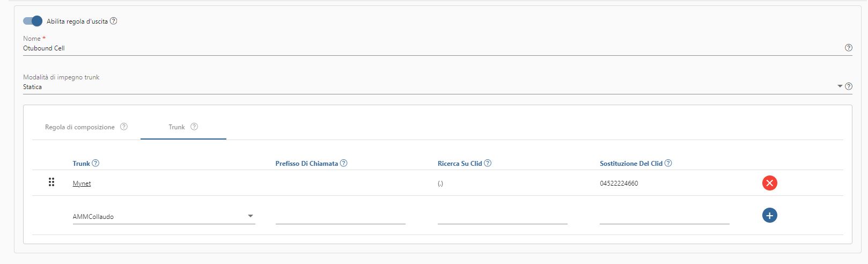Image resolution: width=868 pixels, height=264 pixels.
Task: Show help icon on the Trunk tab
Action: click(x=194, y=127)
